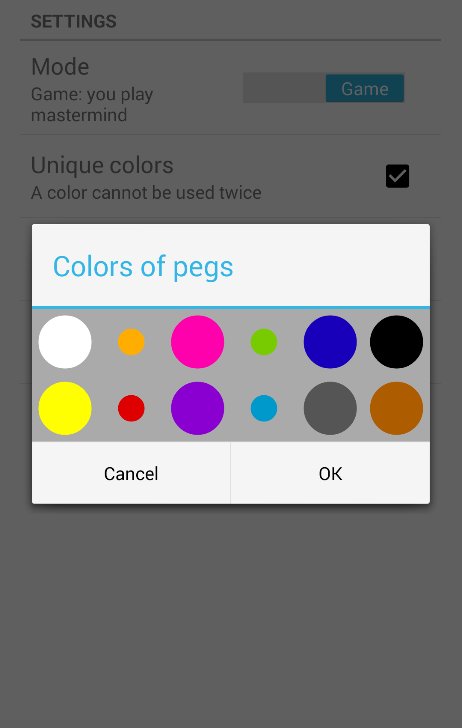
Task: Tap the Mode setting title
Action: click(60, 66)
